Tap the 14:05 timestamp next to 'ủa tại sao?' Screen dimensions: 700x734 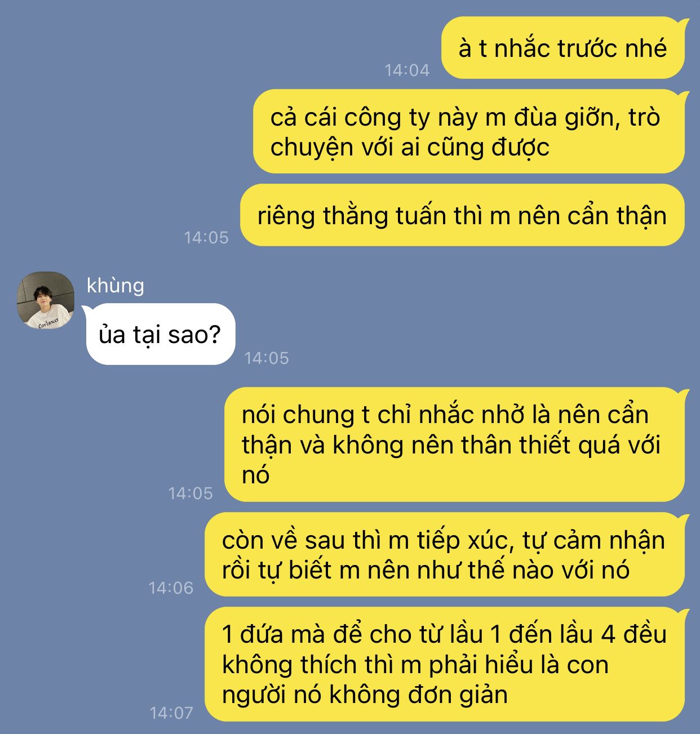[267, 358]
